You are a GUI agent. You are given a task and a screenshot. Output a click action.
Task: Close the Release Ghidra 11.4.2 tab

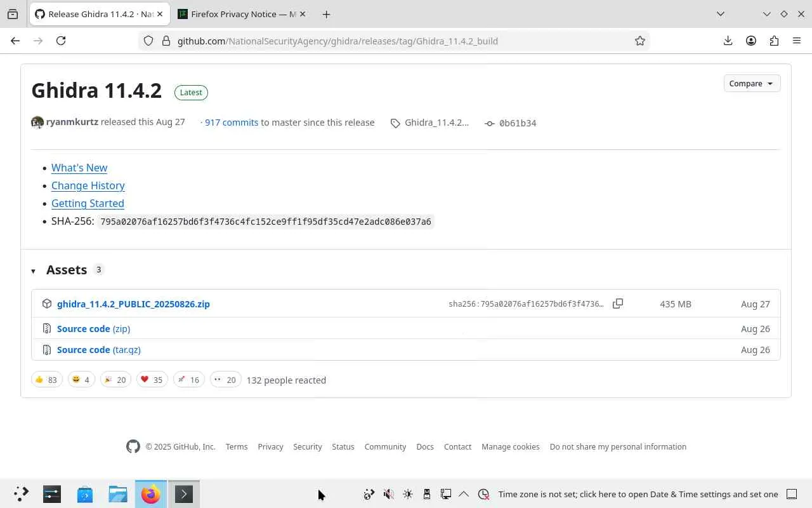click(x=160, y=14)
